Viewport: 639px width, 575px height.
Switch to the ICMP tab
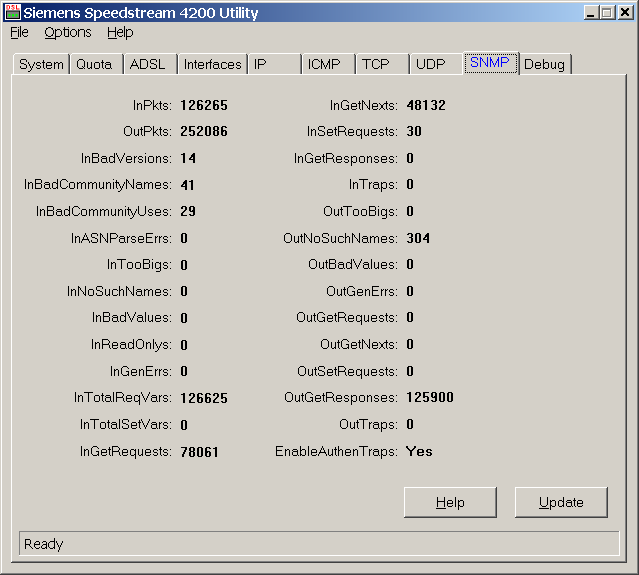point(328,64)
